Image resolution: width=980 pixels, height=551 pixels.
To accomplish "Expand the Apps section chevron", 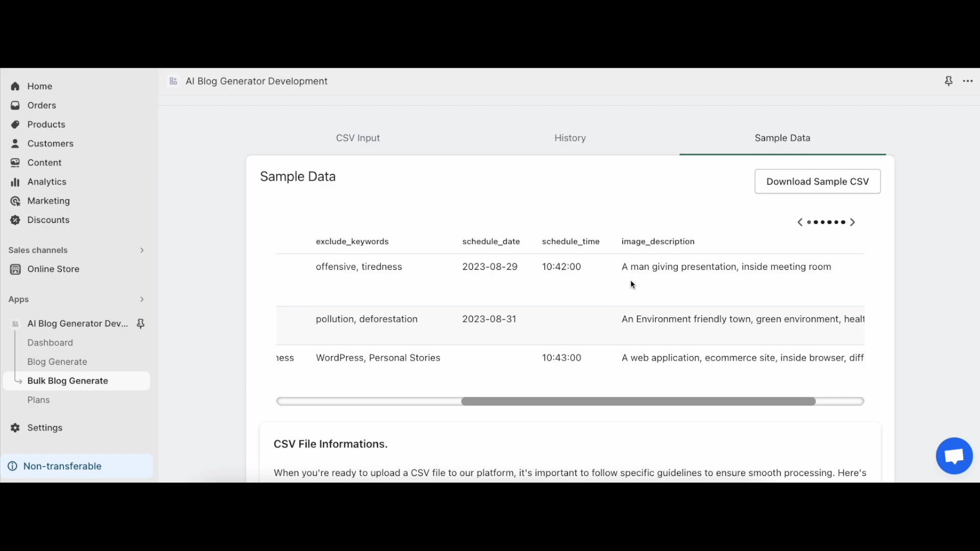I will pos(142,299).
